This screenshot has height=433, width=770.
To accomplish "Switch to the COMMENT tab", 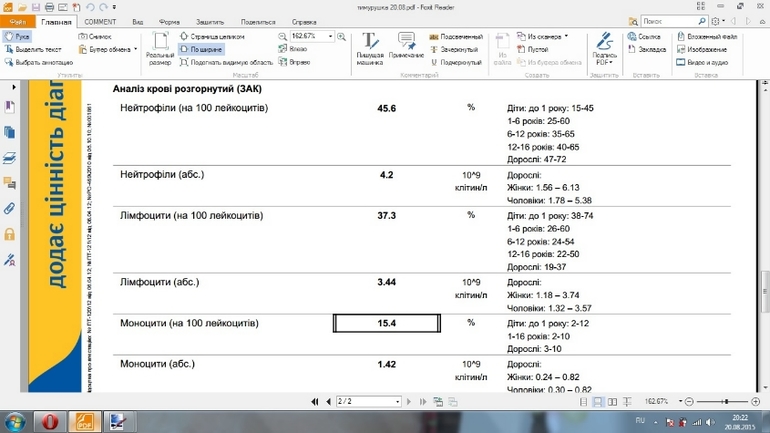I will coord(100,21).
